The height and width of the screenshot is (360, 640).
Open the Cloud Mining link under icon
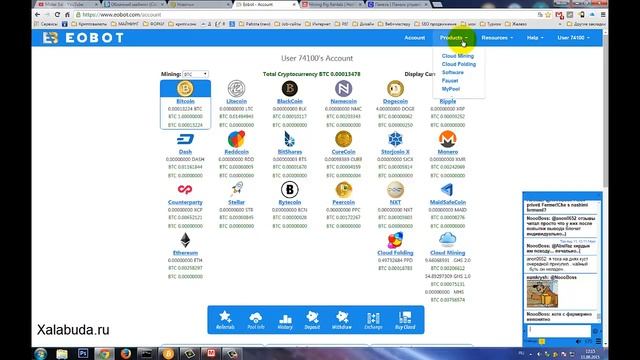coord(447,253)
